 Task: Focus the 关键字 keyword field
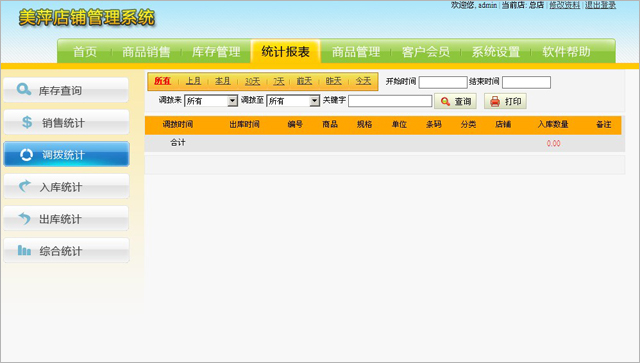pos(390,101)
